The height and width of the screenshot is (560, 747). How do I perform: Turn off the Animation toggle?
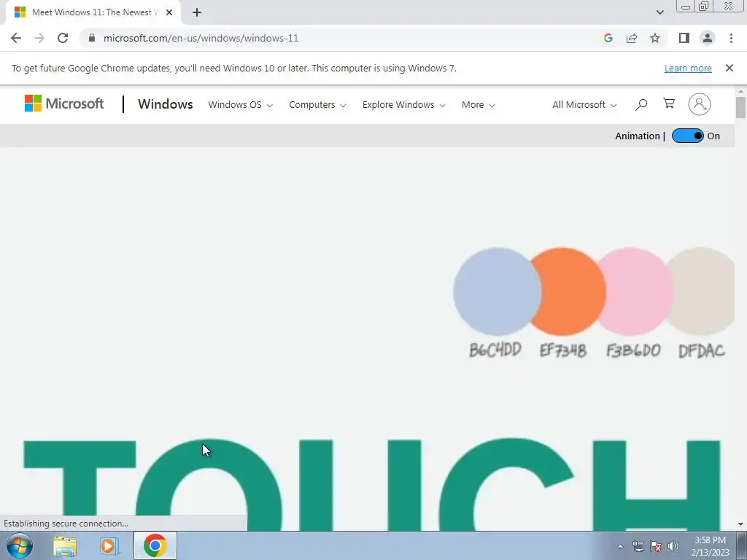[687, 136]
